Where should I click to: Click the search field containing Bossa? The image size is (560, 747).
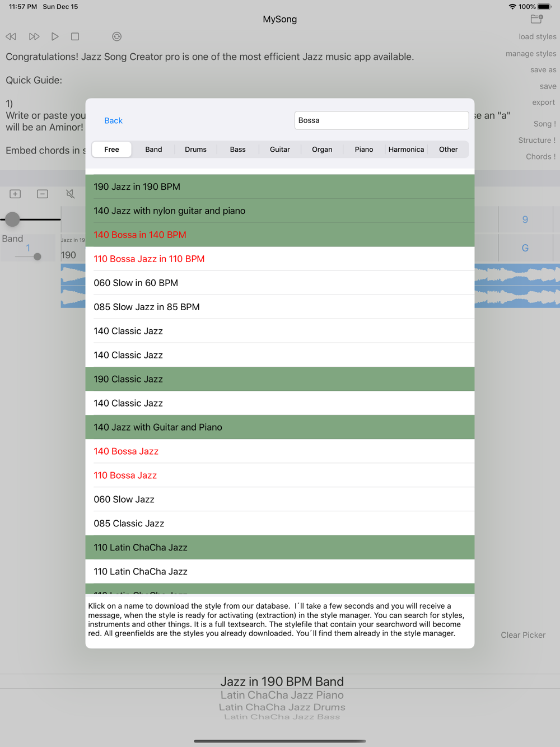(381, 120)
